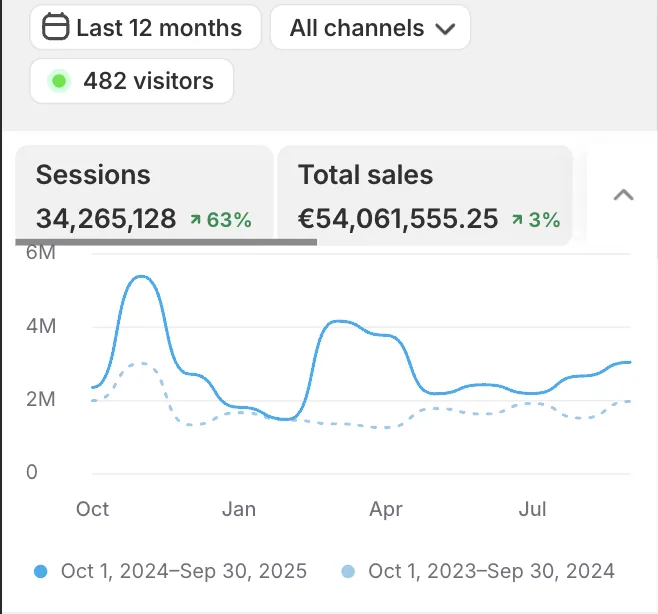Click the 482 visitors live indicator
Screen dimensions: 658x614
131,81
